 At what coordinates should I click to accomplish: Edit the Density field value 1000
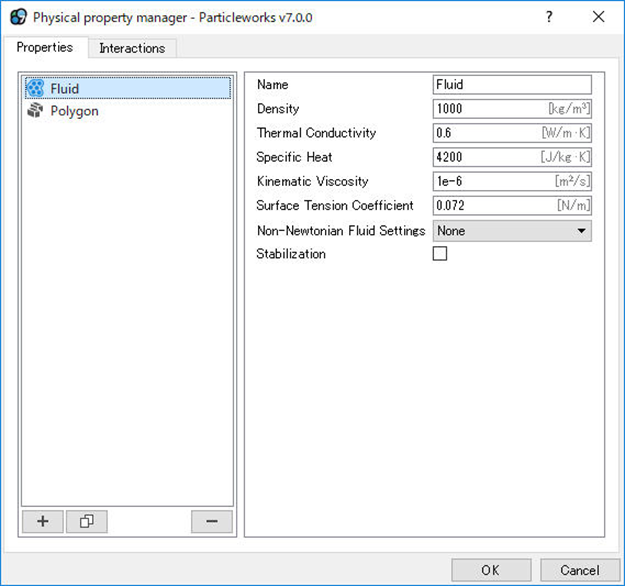[512, 108]
